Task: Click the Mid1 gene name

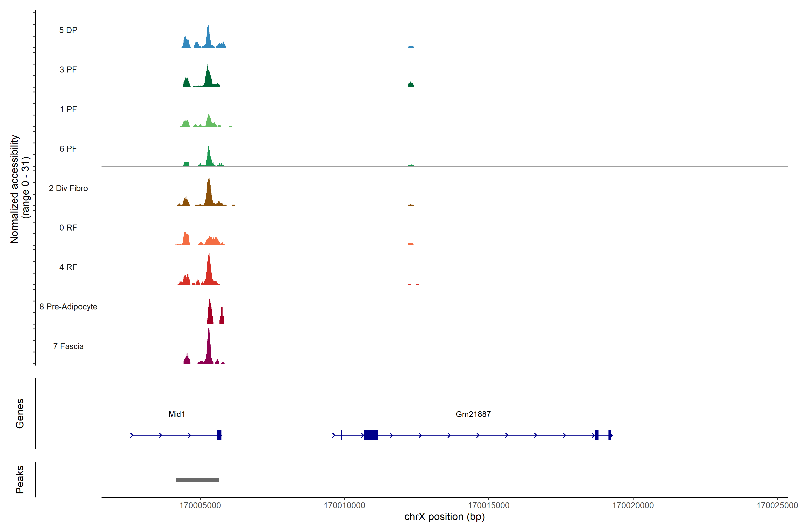Action: (x=177, y=414)
